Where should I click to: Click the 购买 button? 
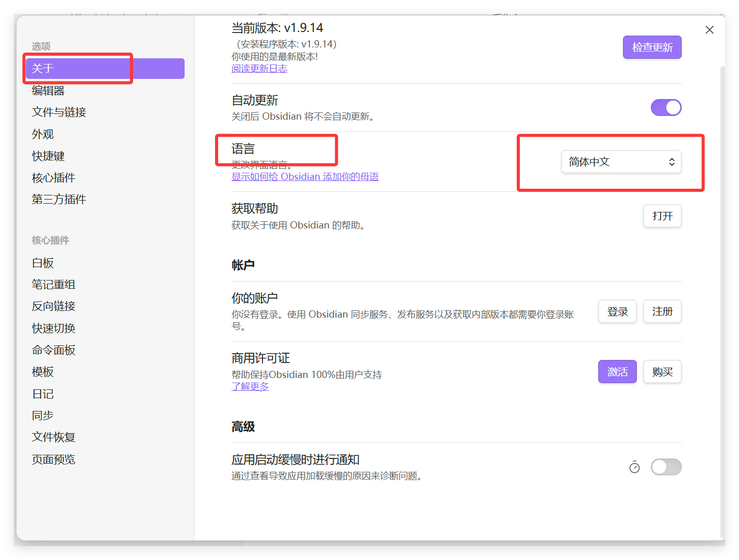[662, 372]
